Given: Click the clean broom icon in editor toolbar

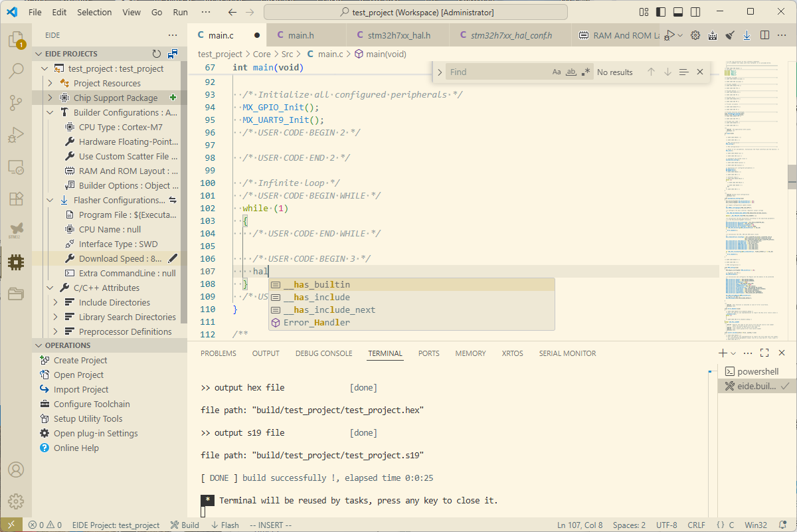Looking at the screenshot, I should pyautogui.click(x=730, y=35).
